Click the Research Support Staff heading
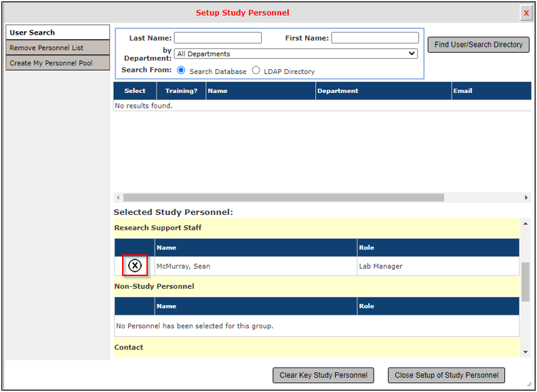 pos(158,228)
